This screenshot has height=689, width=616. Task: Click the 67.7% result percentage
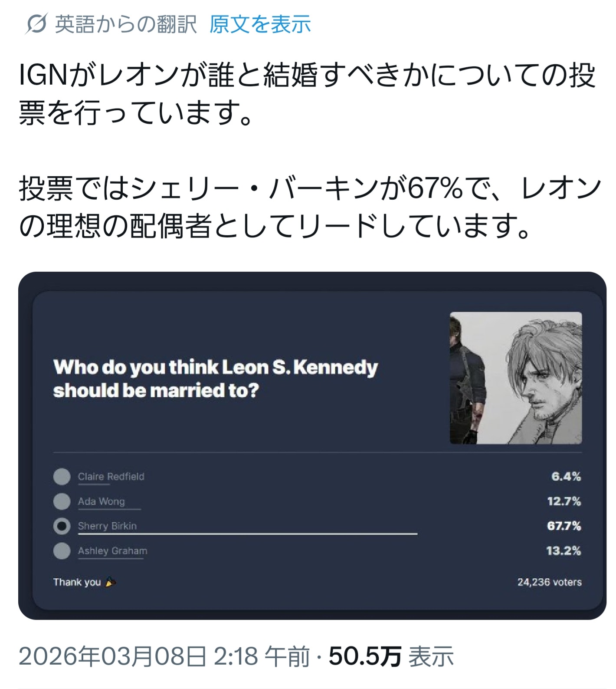564,526
